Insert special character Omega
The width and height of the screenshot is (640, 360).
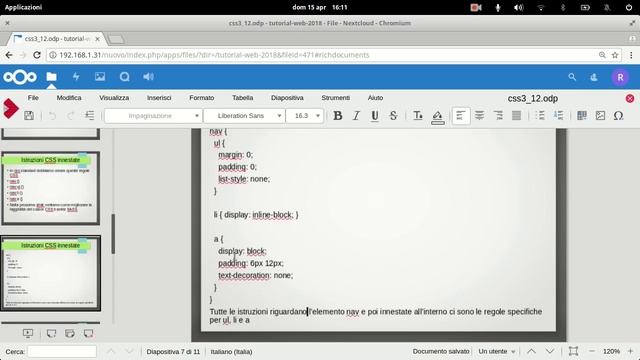(x=618, y=116)
